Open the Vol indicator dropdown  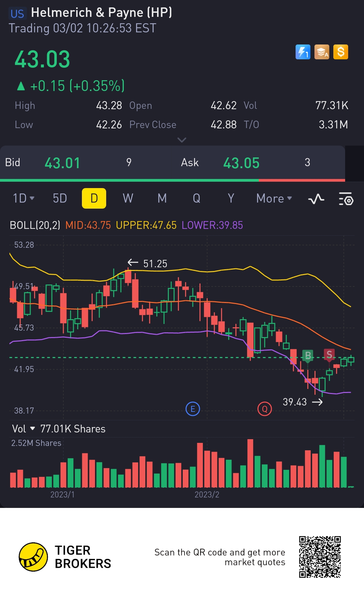(23, 429)
